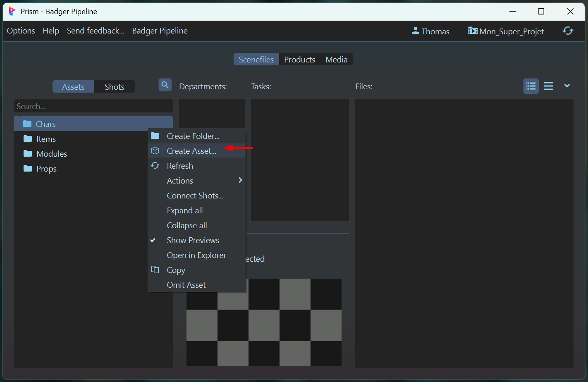
Task: Toggle the Show Previews checkmark
Action: (x=153, y=240)
